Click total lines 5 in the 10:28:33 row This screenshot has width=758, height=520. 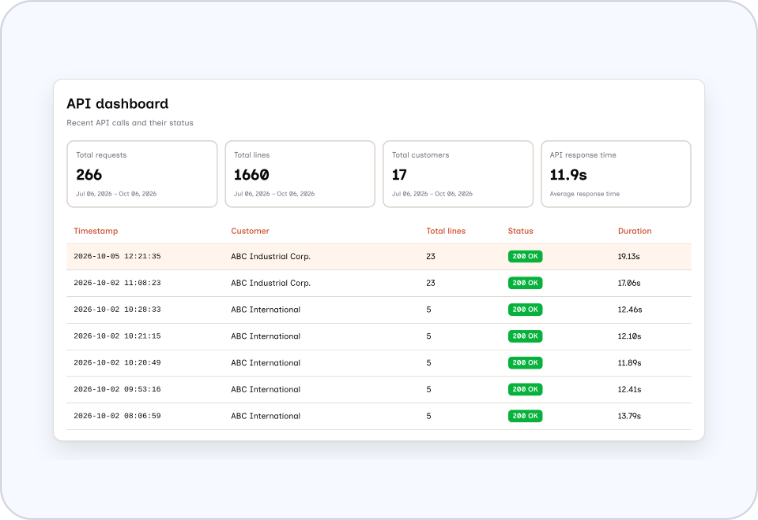pos(429,309)
